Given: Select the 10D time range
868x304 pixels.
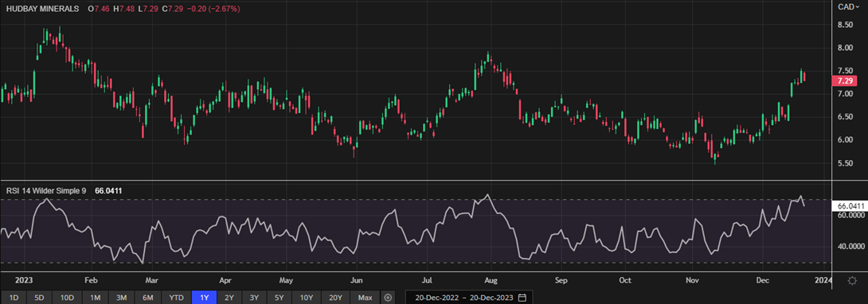Looking at the screenshot, I should coord(67,298).
